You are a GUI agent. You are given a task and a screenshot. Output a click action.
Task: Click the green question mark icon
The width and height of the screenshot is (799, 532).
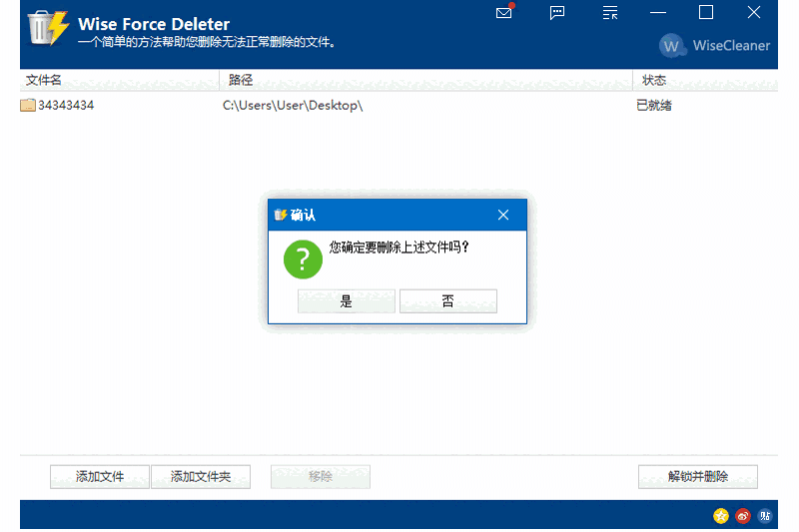(x=303, y=260)
